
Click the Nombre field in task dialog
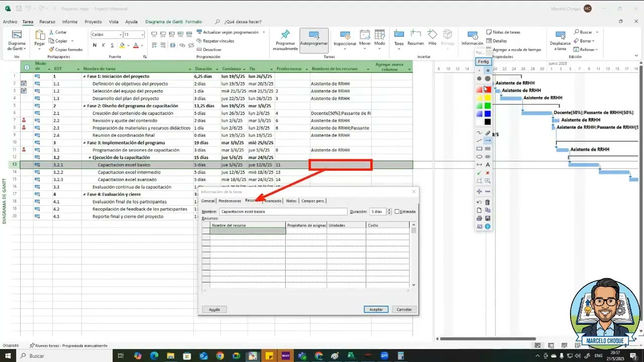(x=283, y=212)
